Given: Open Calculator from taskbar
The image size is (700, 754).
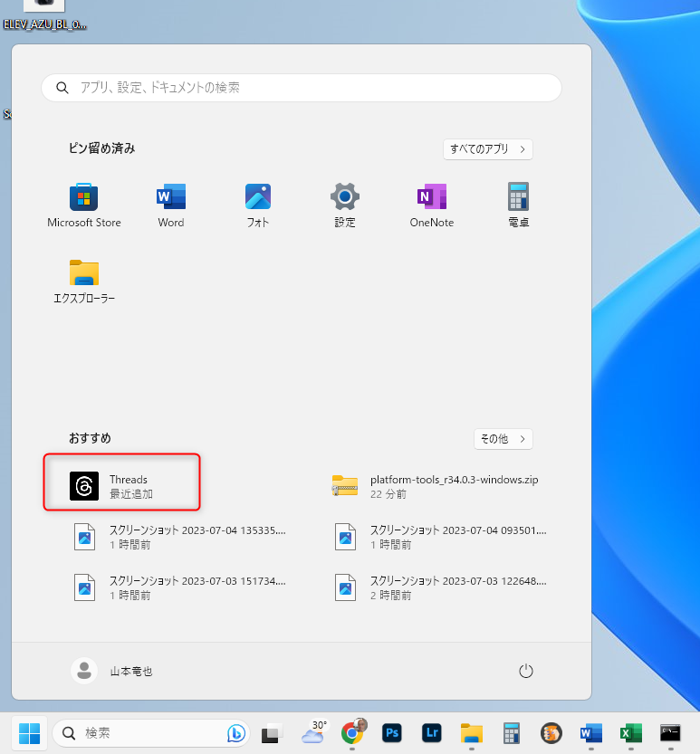Looking at the screenshot, I should click(x=511, y=733).
